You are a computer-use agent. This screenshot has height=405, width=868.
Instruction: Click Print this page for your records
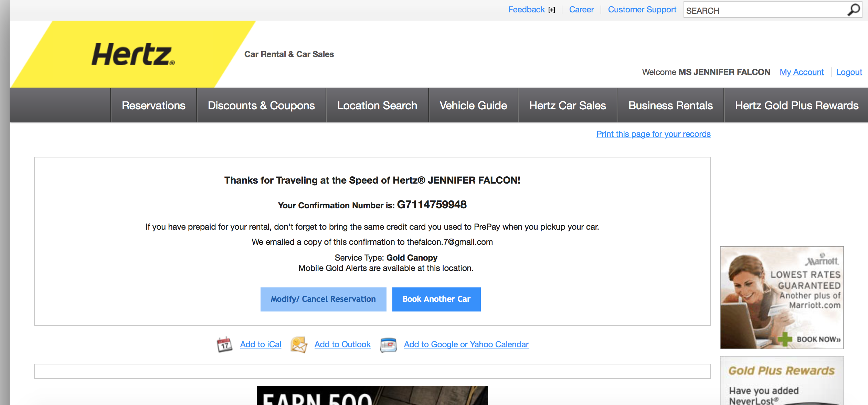click(x=653, y=134)
